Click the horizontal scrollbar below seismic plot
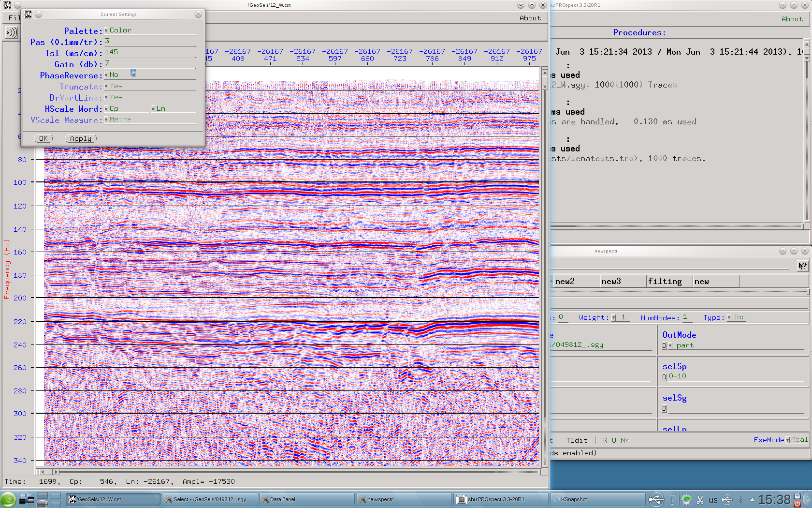812x508 pixels. click(290, 472)
